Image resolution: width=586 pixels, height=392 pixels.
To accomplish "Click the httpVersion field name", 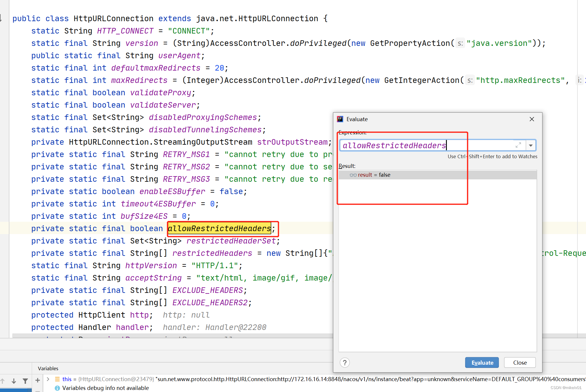I will [151, 266].
